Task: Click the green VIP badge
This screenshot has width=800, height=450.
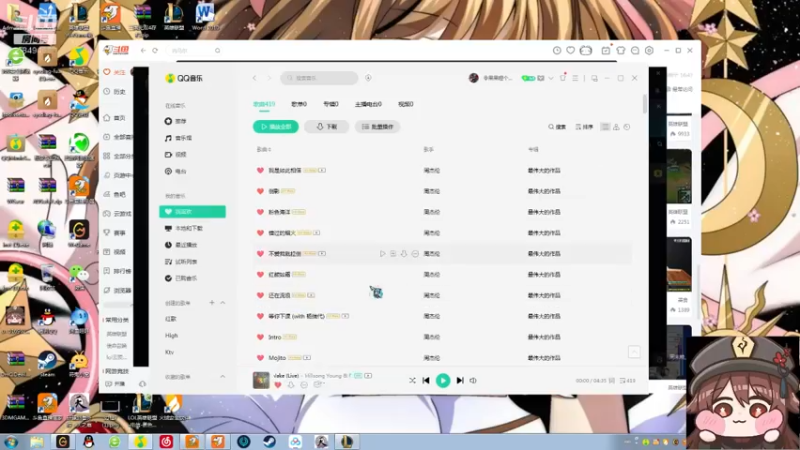Action: click(x=528, y=78)
